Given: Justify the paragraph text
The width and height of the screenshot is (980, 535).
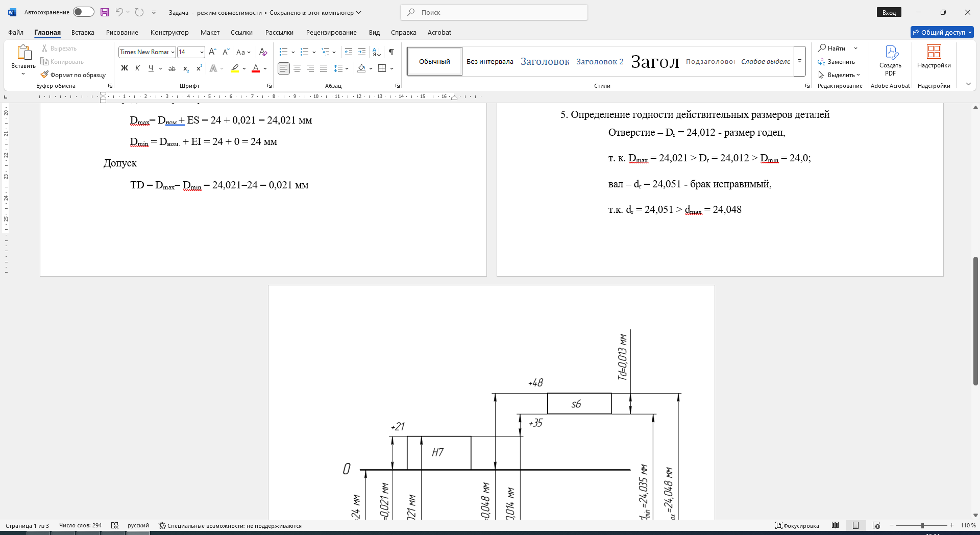Looking at the screenshot, I should click(324, 68).
